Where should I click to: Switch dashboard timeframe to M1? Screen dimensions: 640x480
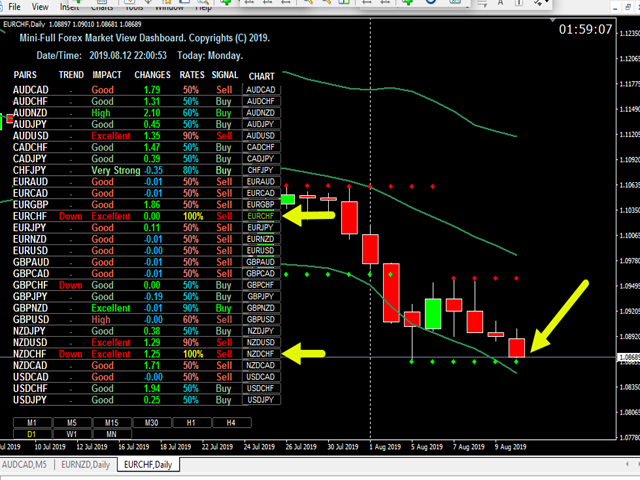32,422
